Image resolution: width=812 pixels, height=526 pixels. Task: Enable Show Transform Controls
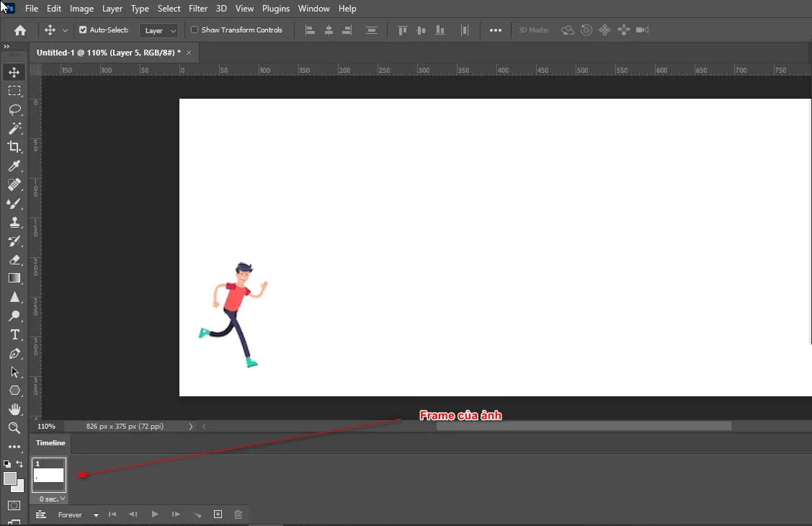195,30
